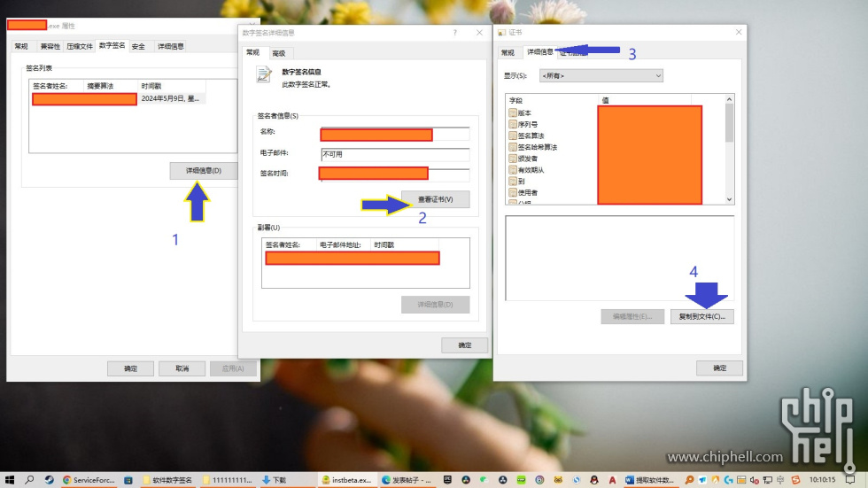Click 查看证书(V) button
Image resolution: width=868 pixels, height=488 pixels.
coord(435,199)
